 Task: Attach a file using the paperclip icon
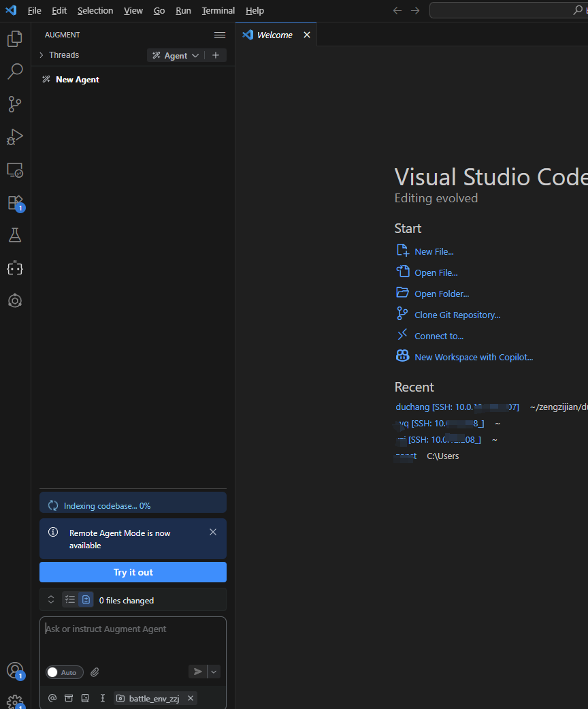[95, 672]
